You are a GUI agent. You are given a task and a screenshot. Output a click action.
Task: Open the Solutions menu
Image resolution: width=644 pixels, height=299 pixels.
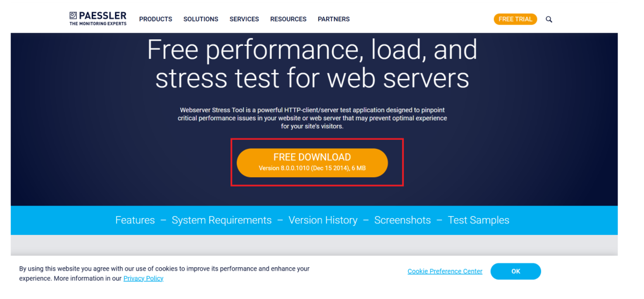click(x=201, y=19)
